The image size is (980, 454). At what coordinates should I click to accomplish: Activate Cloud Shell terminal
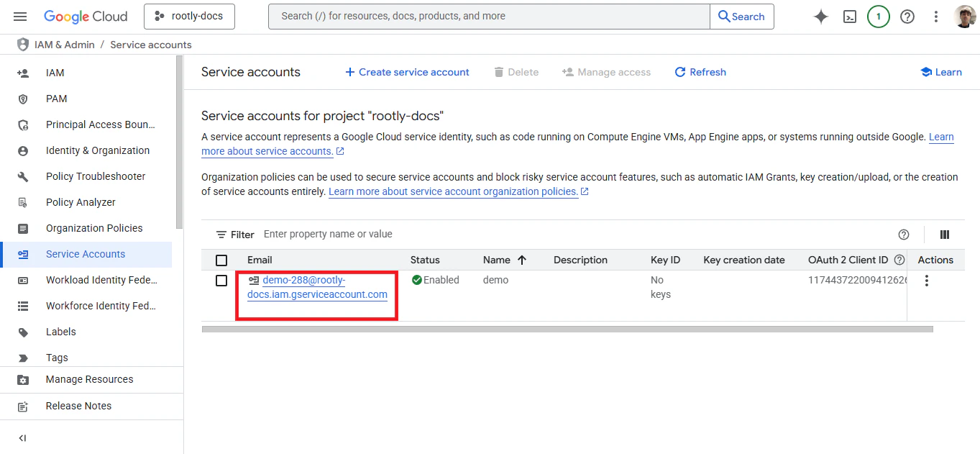click(x=849, y=16)
